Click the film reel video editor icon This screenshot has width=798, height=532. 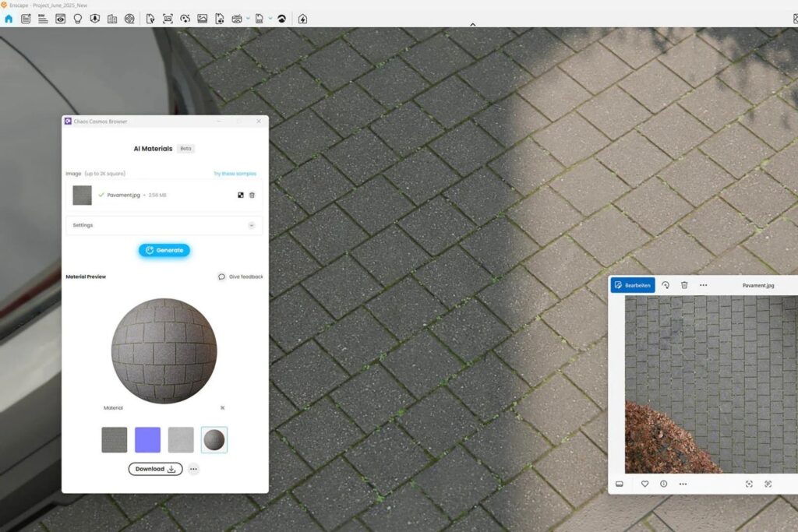[x=130, y=19]
